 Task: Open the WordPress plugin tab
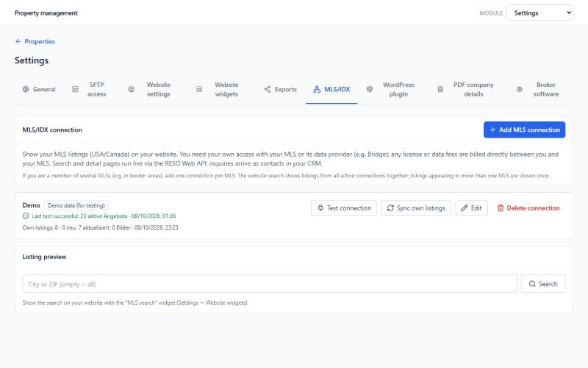pyautogui.click(x=390, y=89)
